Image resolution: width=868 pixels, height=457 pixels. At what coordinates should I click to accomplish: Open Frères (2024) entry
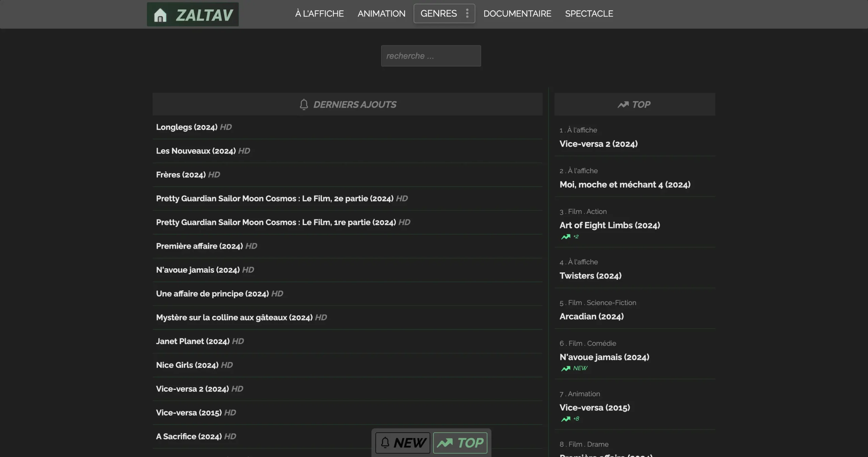[181, 174]
